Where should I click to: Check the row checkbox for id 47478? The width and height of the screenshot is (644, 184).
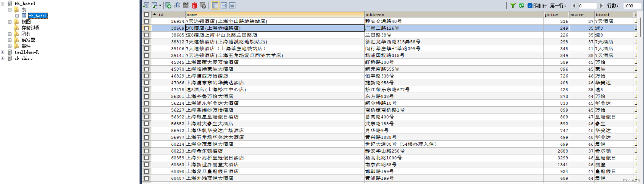(146, 89)
